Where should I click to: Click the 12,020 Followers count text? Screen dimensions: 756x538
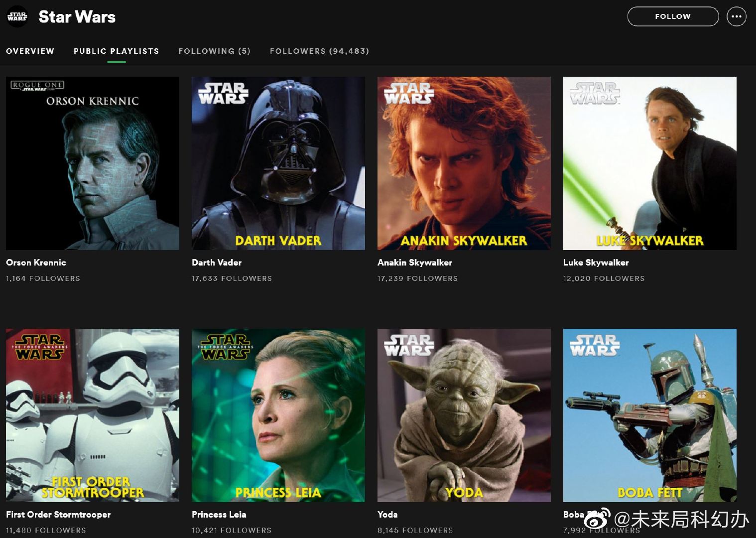click(x=604, y=278)
